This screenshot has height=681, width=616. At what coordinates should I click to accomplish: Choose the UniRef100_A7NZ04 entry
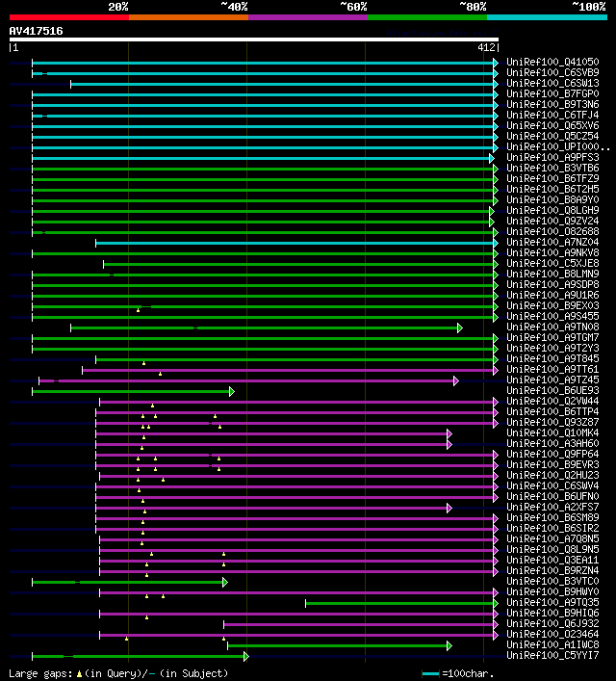pyautogui.click(x=552, y=243)
